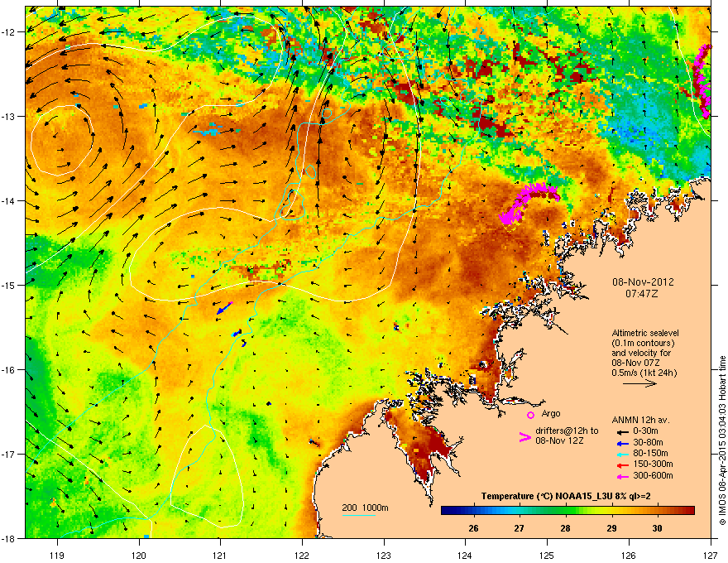
Task: Click the 200 1000m depth label
Action: [365, 508]
